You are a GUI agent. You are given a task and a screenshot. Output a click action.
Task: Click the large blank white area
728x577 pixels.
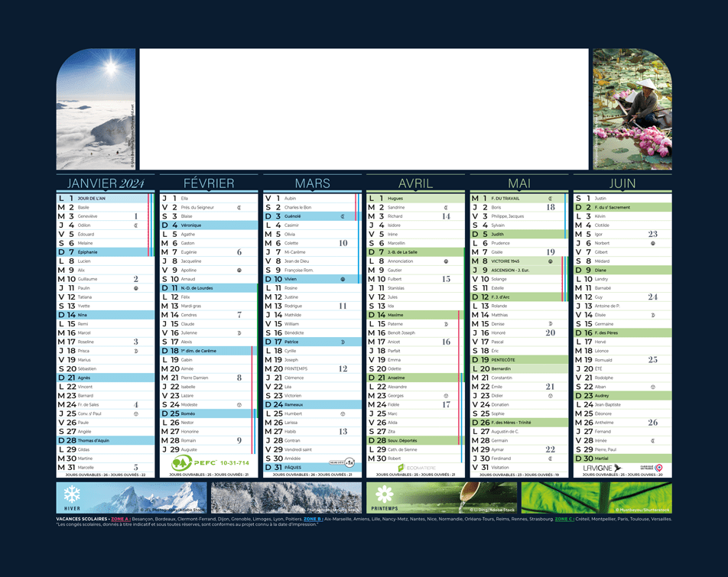364,109
